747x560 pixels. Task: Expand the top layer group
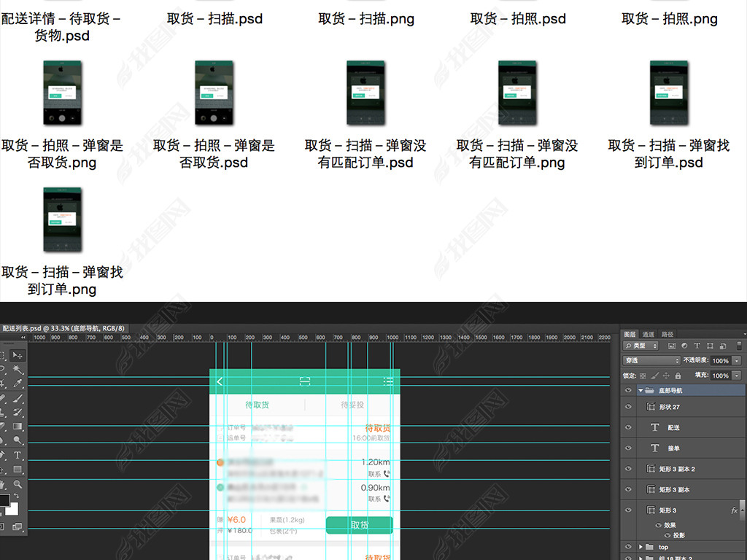[x=640, y=547]
